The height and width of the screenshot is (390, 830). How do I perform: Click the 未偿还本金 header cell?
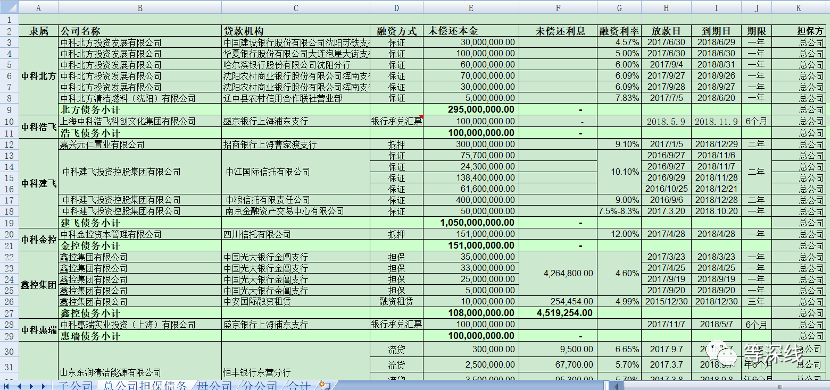coord(471,31)
